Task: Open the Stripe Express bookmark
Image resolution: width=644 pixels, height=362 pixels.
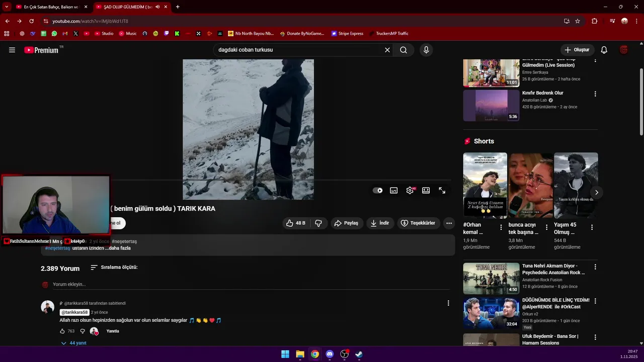Action: [x=347, y=34]
